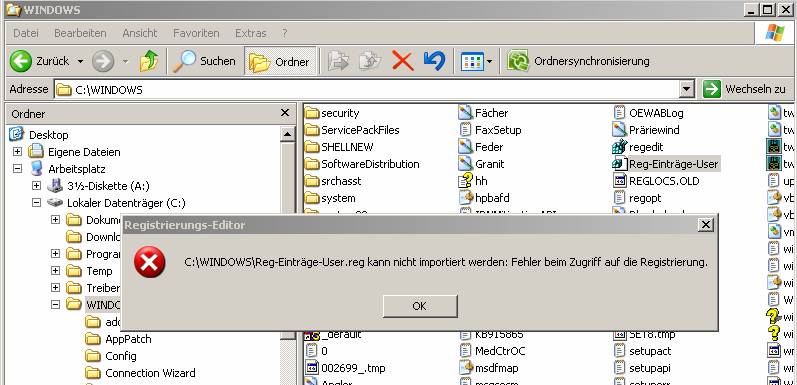
Task: Collapse the WINDOWS folder tree node
Action: (55, 305)
